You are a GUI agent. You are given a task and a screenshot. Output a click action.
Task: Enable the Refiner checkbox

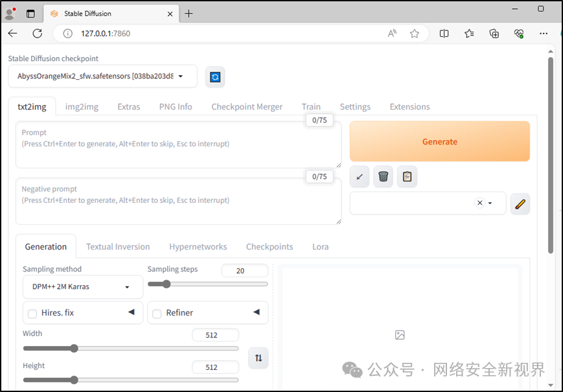point(157,314)
